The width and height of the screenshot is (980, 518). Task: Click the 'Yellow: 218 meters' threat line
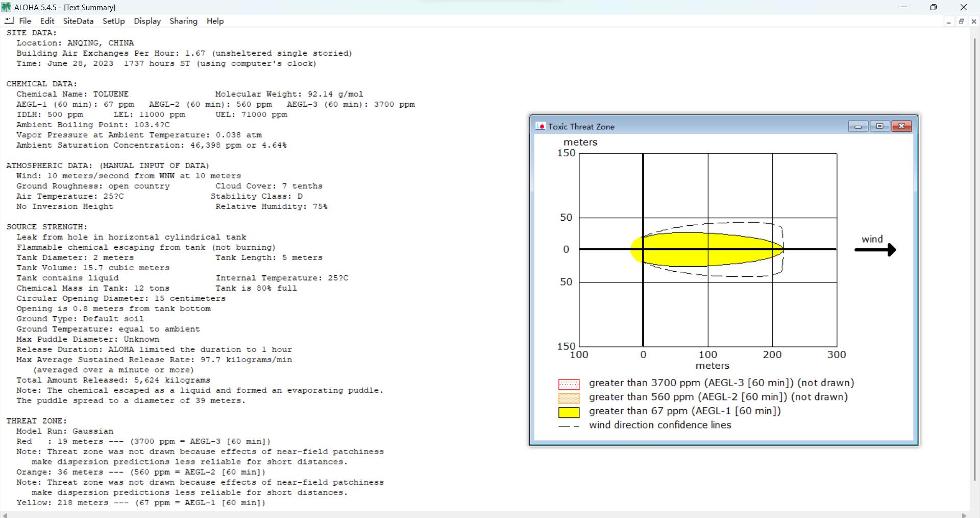(141, 503)
